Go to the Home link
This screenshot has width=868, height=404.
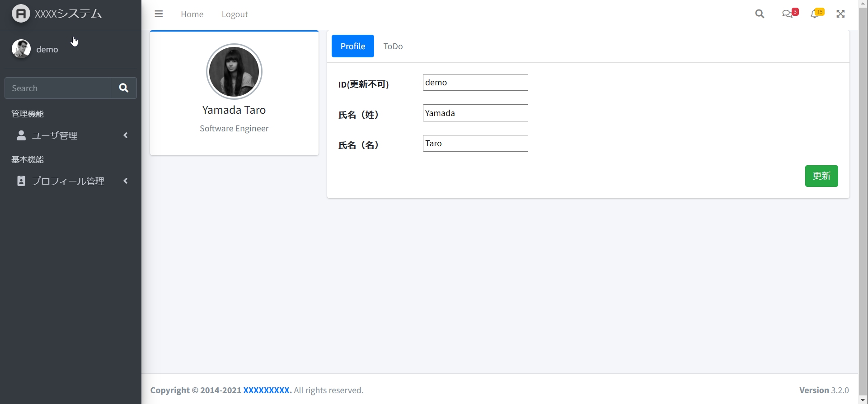192,14
